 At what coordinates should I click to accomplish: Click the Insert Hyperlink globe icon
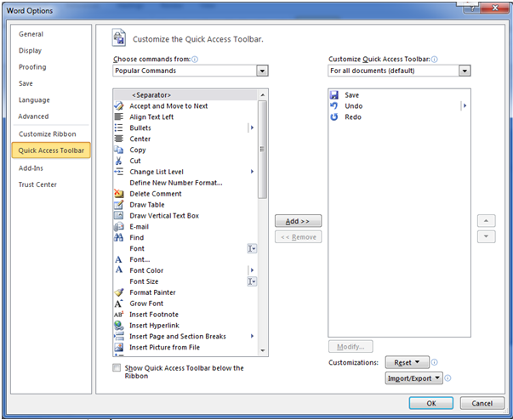click(x=119, y=326)
